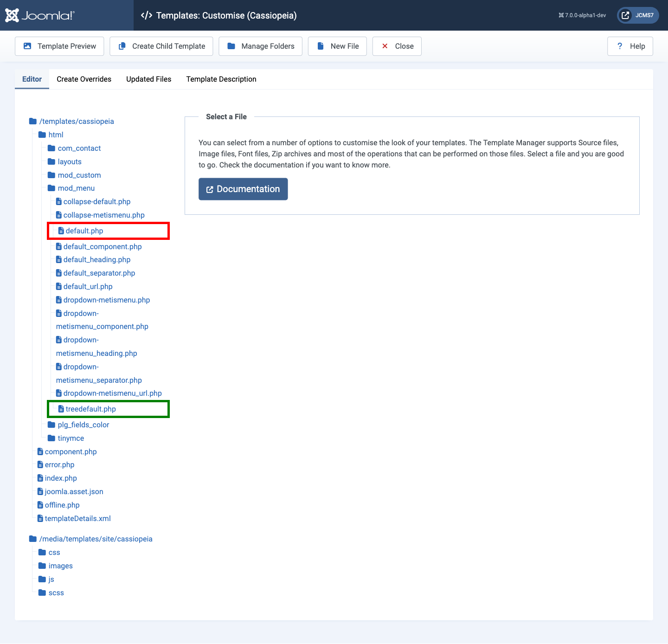Switch to the Editor tab
The width and height of the screenshot is (668, 644).
32,79
